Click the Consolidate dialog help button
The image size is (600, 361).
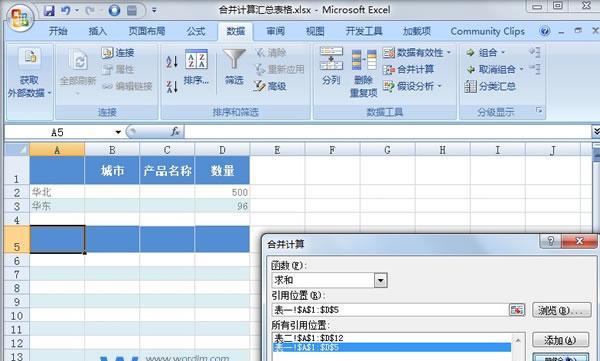pyautogui.click(x=550, y=241)
